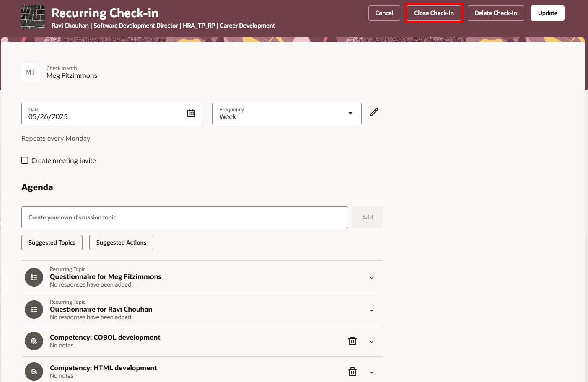Delete the COBOL development competency topic
Image resolution: width=588 pixels, height=382 pixels.
pyautogui.click(x=352, y=341)
